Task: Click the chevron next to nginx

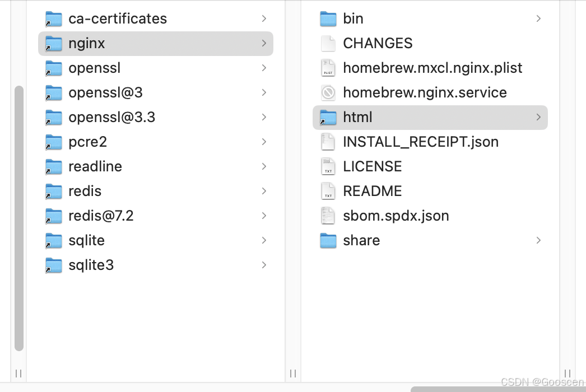Action: point(264,43)
